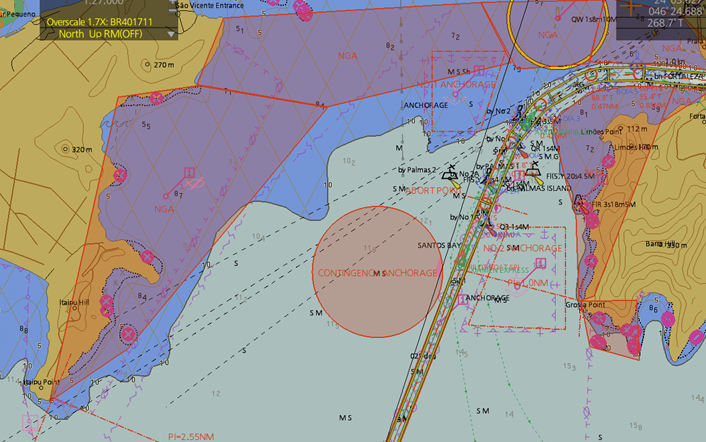Screen dimensions: 706x442
Task: Click the Grossa Point label
Action: click(588, 304)
